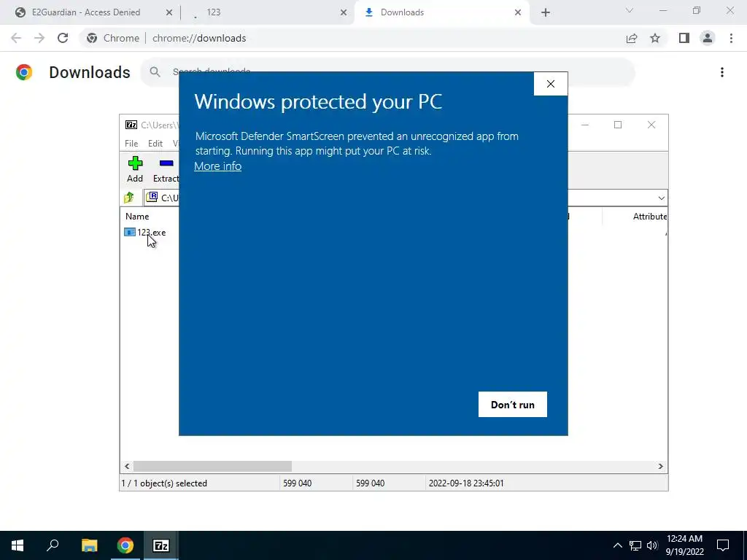This screenshot has width=747, height=560.
Task: Click the horizontal scrollbar right arrow in 7-Zip
Action: [661, 466]
